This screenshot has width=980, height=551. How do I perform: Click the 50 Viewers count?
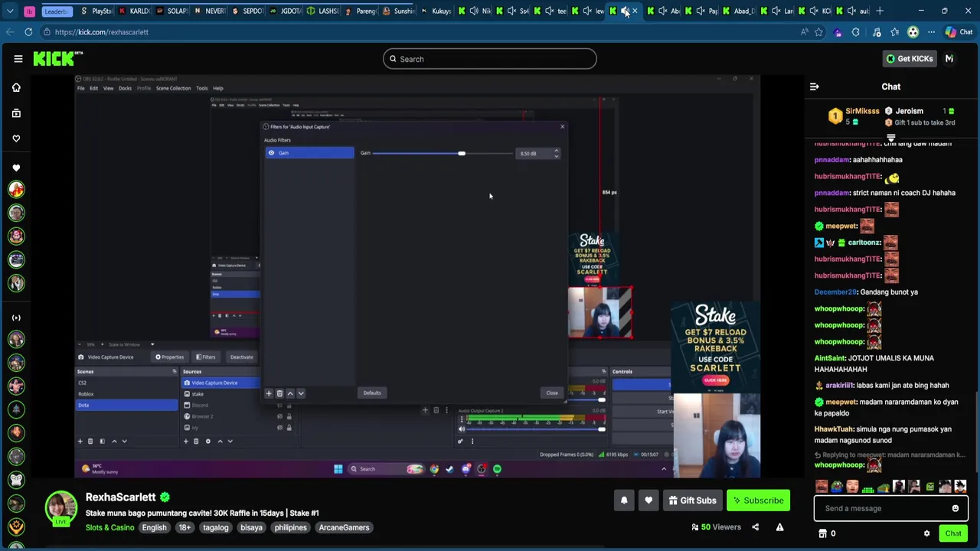[716, 527]
